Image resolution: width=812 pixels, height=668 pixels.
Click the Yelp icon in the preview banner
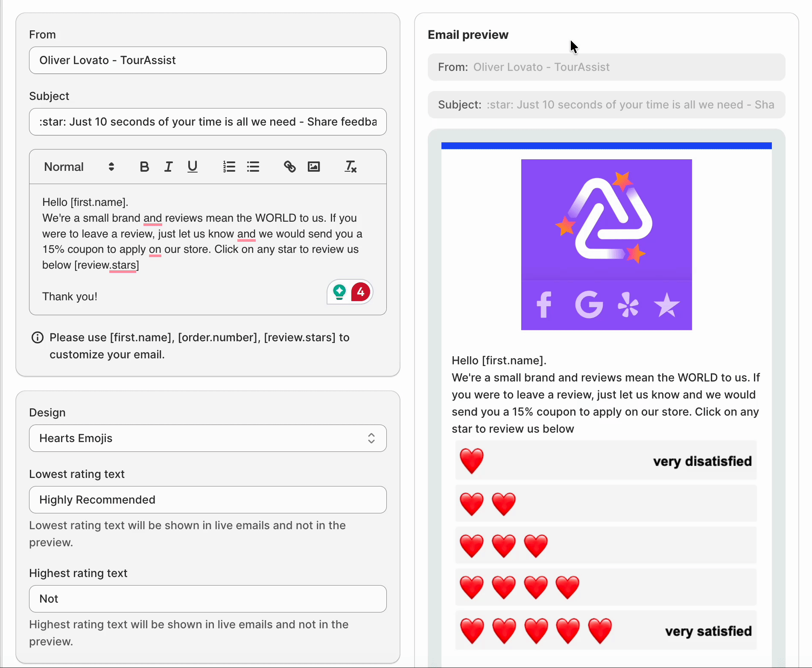click(x=628, y=305)
